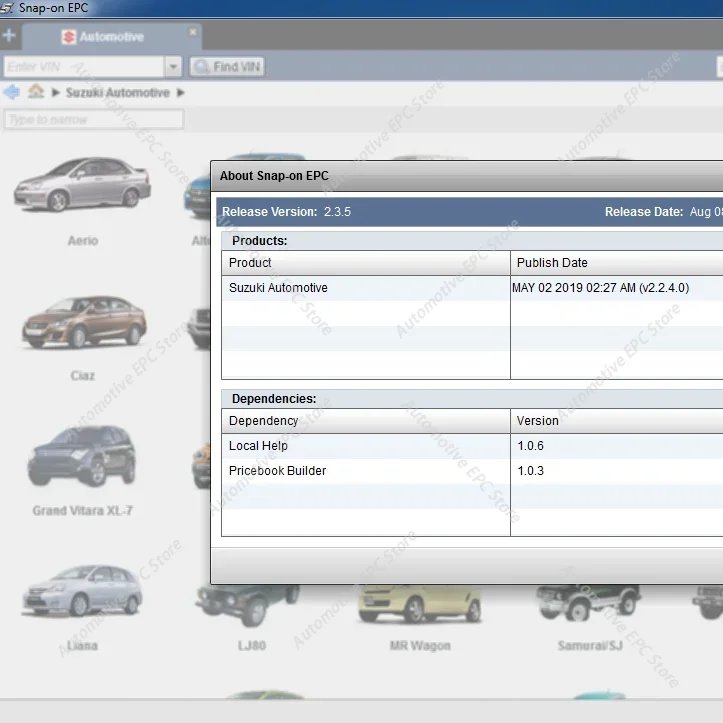Select the Grand Vitara XL-7 thumbnail

[x=82, y=456]
